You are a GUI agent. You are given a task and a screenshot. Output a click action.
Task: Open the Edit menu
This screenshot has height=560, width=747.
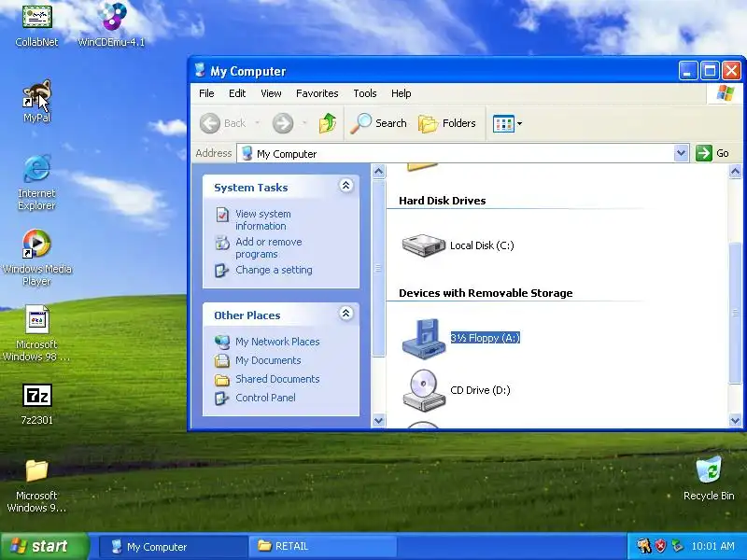237,93
